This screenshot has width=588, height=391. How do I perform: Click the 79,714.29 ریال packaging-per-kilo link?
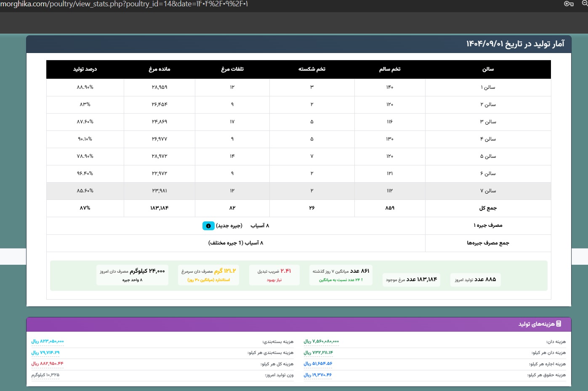point(45,353)
